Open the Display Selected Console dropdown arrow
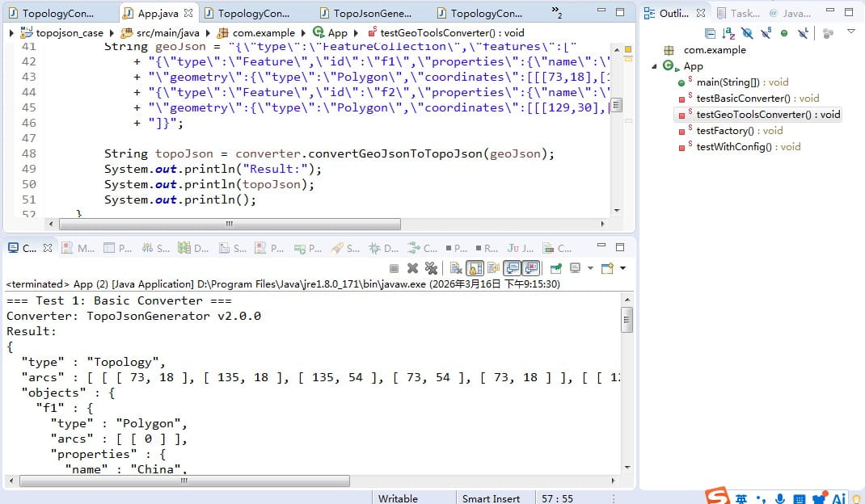The height and width of the screenshot is (504, 865). point(590,268)
